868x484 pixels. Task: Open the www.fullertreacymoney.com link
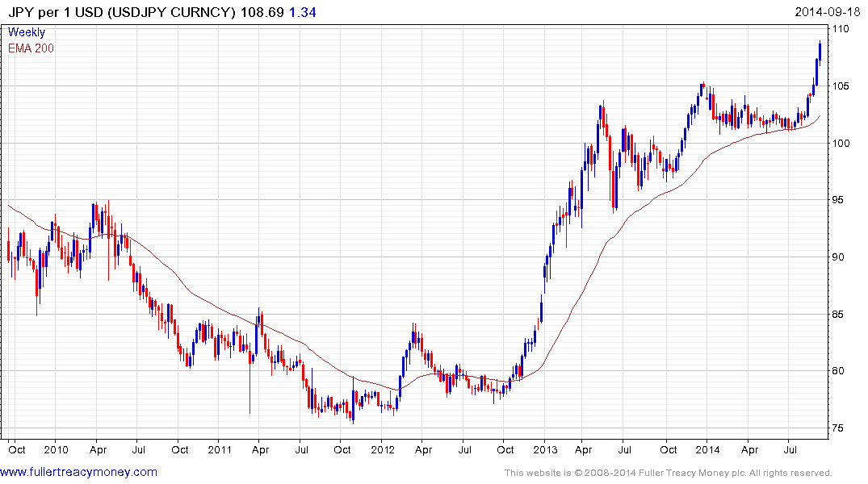pos(78,472)
